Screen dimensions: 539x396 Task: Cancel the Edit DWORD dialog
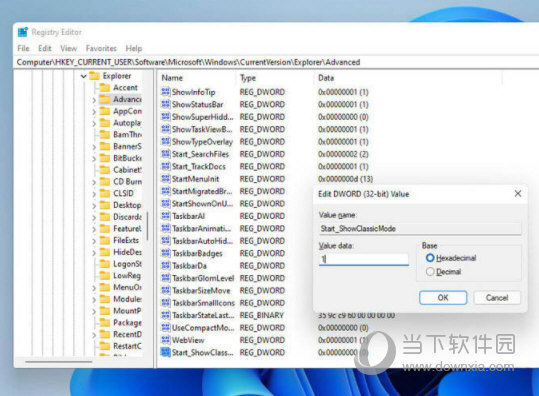497,297
